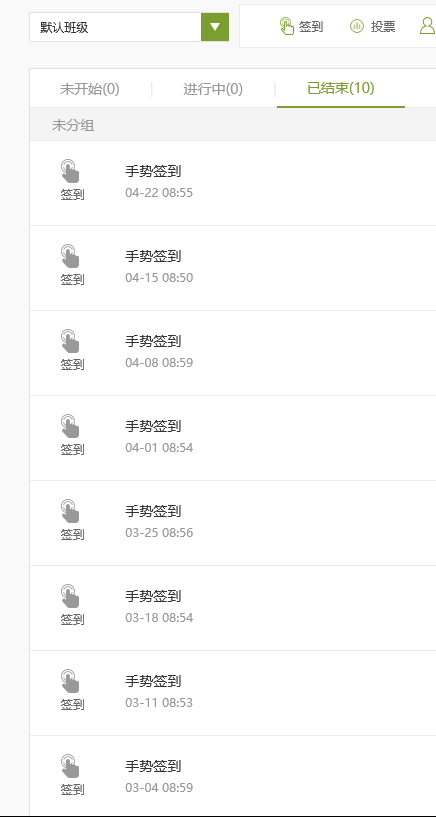Open 手势签到 entry dated 03-04 08:59
The image size is (436, 817).
233,775
